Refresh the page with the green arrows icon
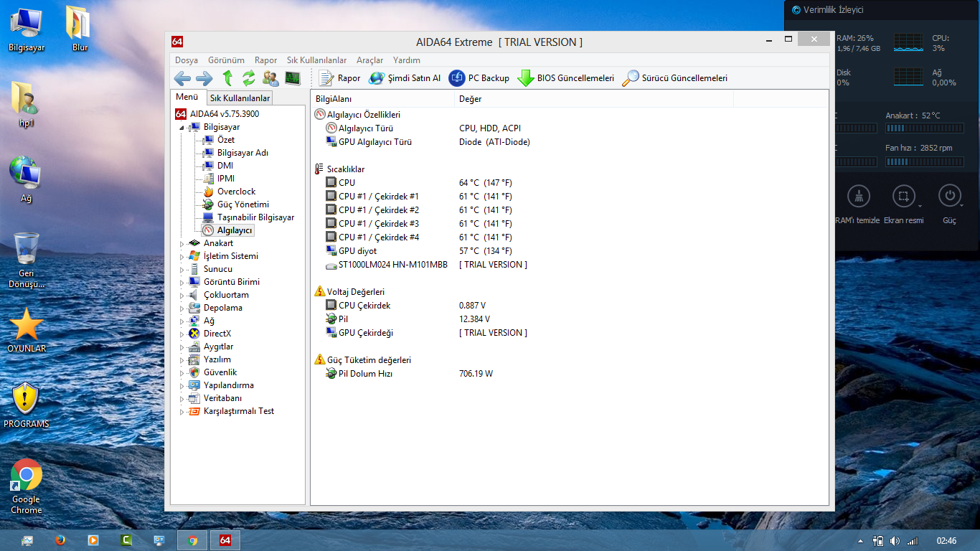980x551 pixels. (249, 78)
